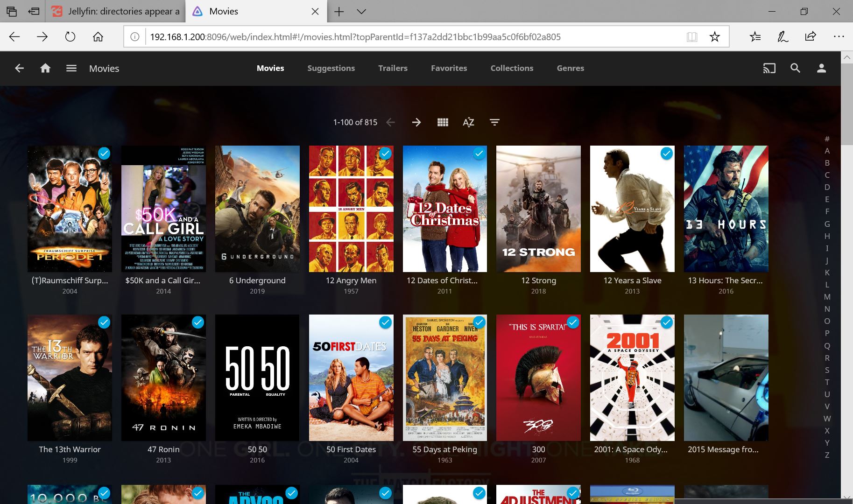
Task: Jump to letter Z in alphabet picker
Action: (827, 455)
